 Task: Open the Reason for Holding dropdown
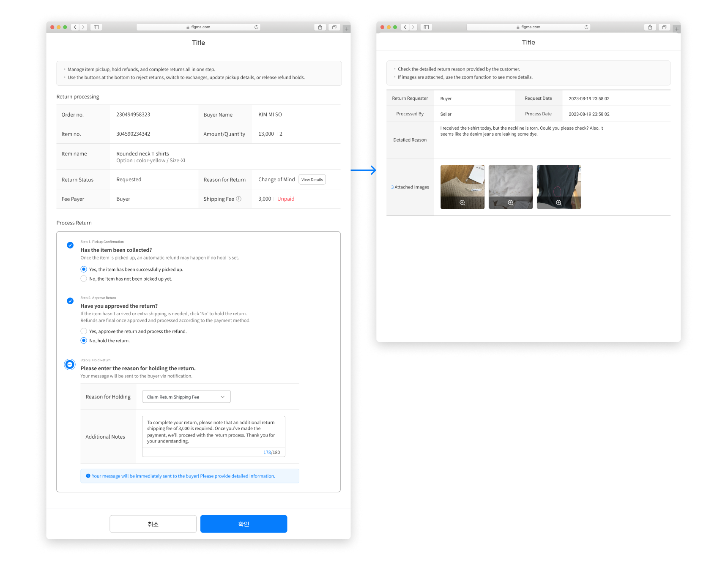coord(186,397)
